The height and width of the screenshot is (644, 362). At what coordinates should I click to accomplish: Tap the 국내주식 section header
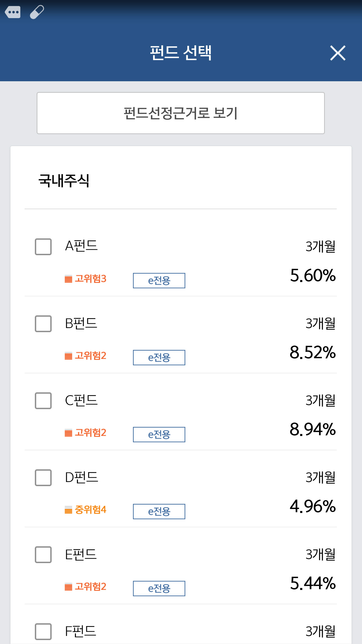tap(64, 181)
